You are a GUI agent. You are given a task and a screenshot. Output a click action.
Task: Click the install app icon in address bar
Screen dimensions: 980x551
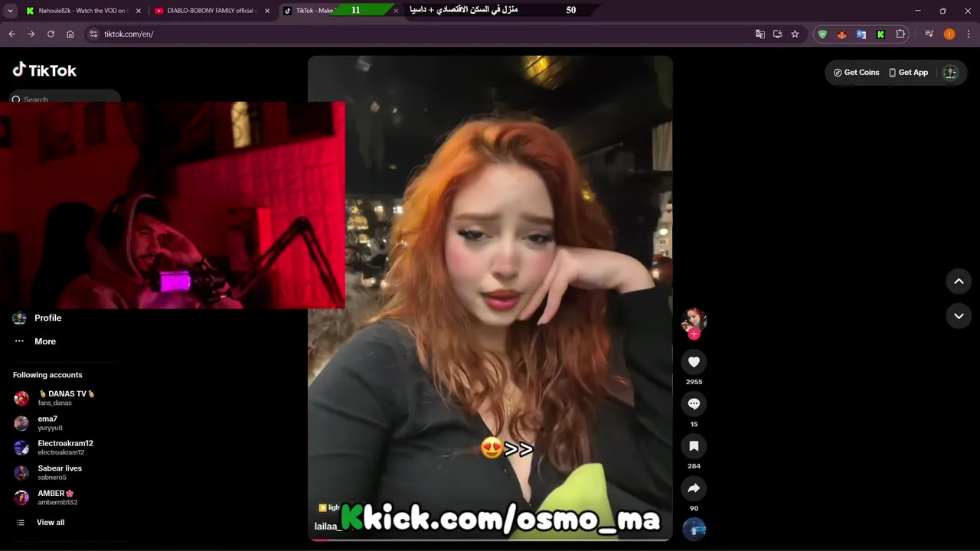click(777, 34)
